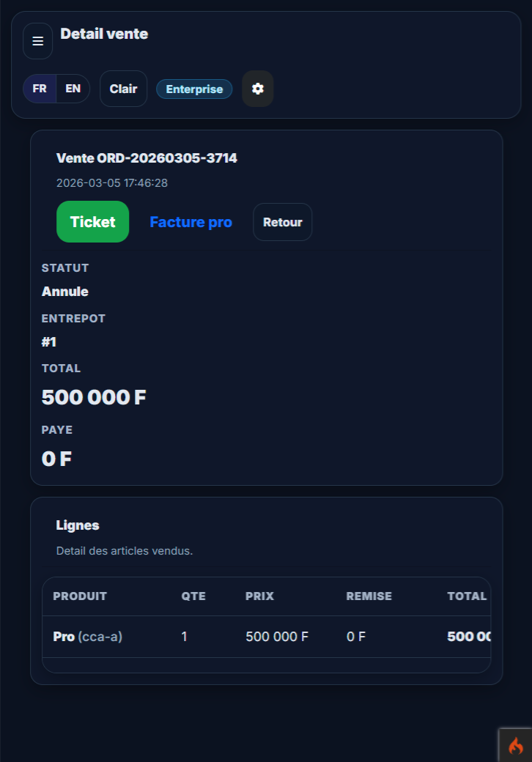Click the Annule status value
Viewport: 532px width, 762px height.
click(x=65, y=292)
